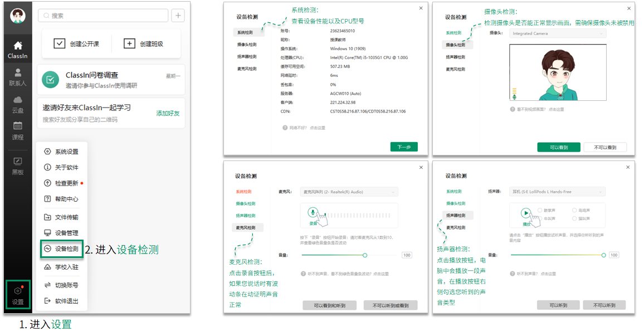Screen dimensions: 644x336
Task: Open the 黑板 blackboard icon
Action: pos(18,161)
